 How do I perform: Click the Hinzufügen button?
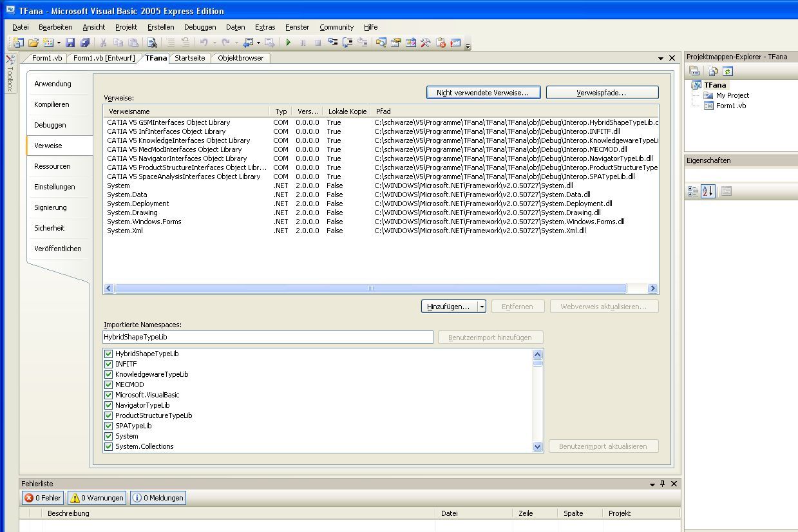pos(449,307)
